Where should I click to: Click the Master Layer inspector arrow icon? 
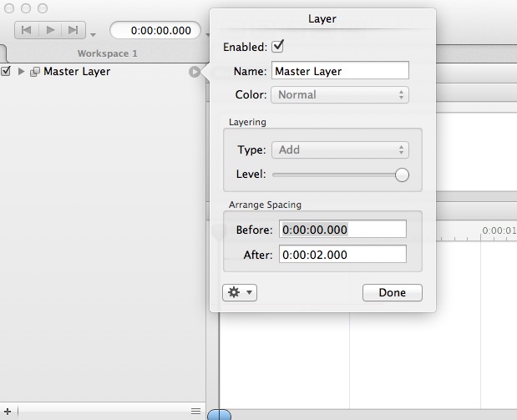click(195, 72)
